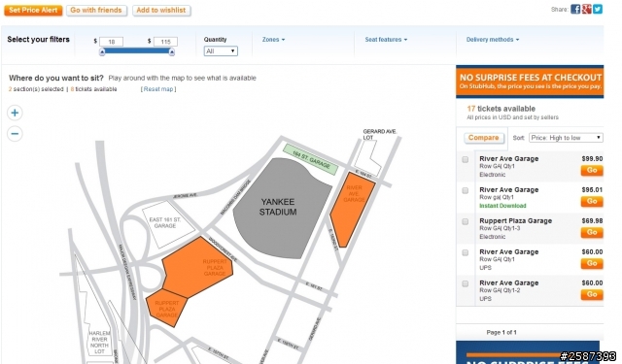The width and height of the screenshot is (622, 364).
Task: Select the 164 St. Garage green section
Action: 311,159
